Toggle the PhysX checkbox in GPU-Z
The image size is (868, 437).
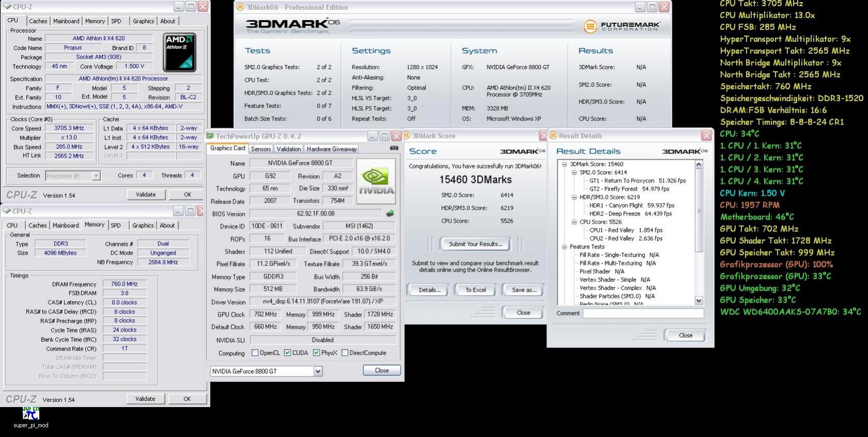point(316,353)
